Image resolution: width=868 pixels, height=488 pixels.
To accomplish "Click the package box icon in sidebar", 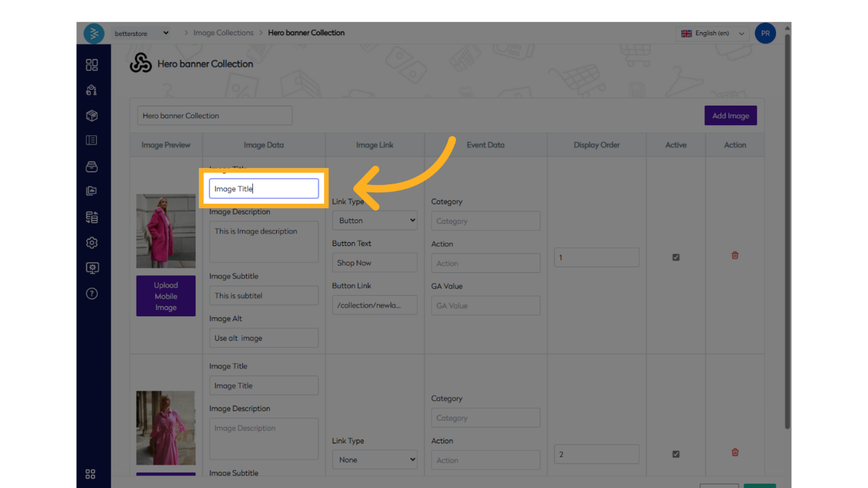I will (x=92, y=116).
